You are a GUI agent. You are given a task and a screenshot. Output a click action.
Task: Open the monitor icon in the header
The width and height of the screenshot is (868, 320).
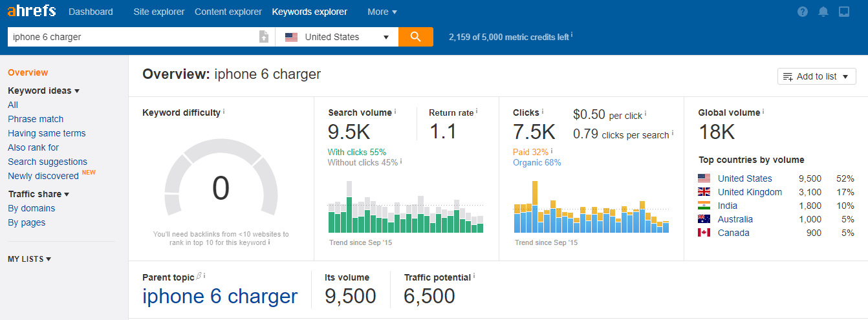coord(843,12)
